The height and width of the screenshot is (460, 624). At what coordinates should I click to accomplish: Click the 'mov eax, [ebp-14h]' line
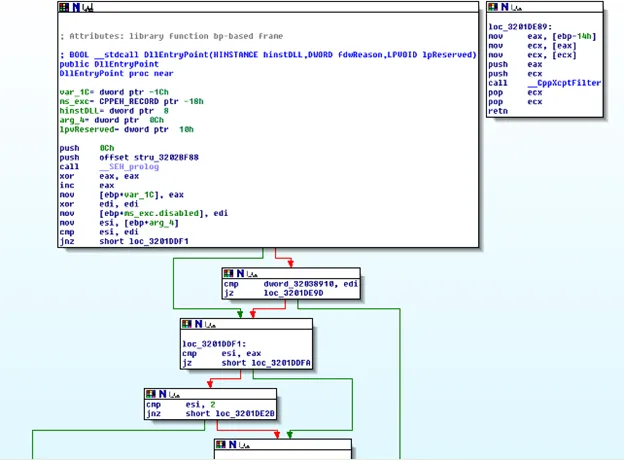542,37
